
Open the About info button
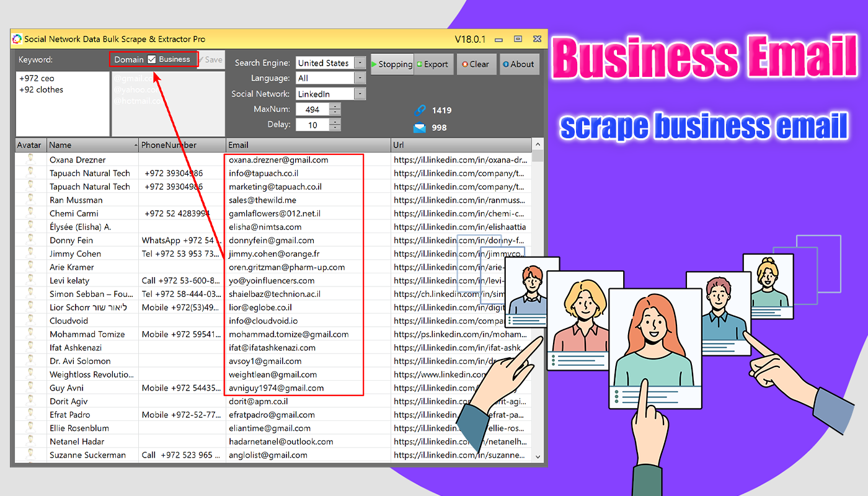coord(518,64)
